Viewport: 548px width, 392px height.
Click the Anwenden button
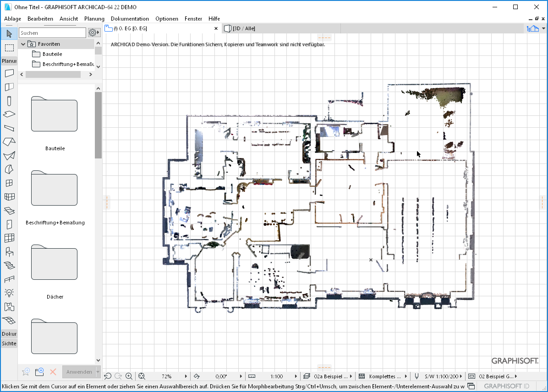(x=79, y=372)
